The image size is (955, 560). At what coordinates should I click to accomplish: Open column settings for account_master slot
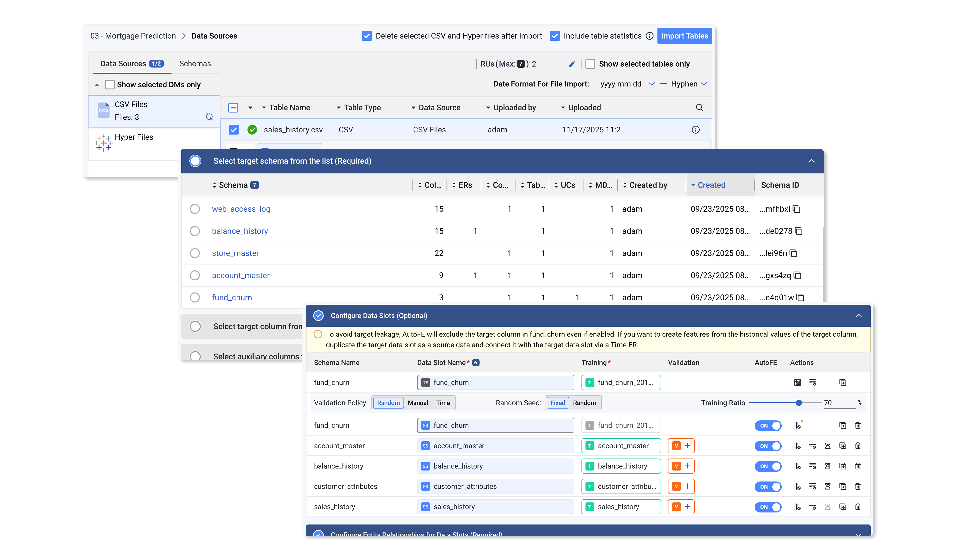pyautogui.click(x=797, y=446)
